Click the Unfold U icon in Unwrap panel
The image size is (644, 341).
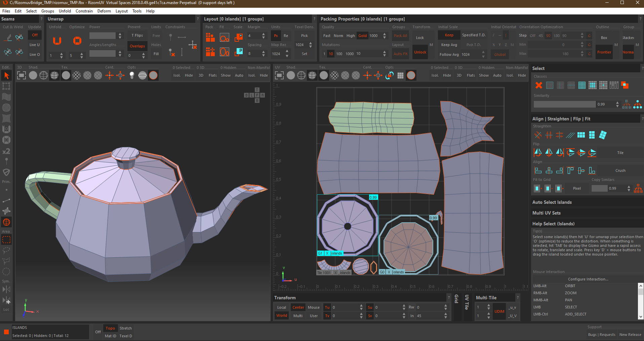pyautogui.click(x=57, y=41)
